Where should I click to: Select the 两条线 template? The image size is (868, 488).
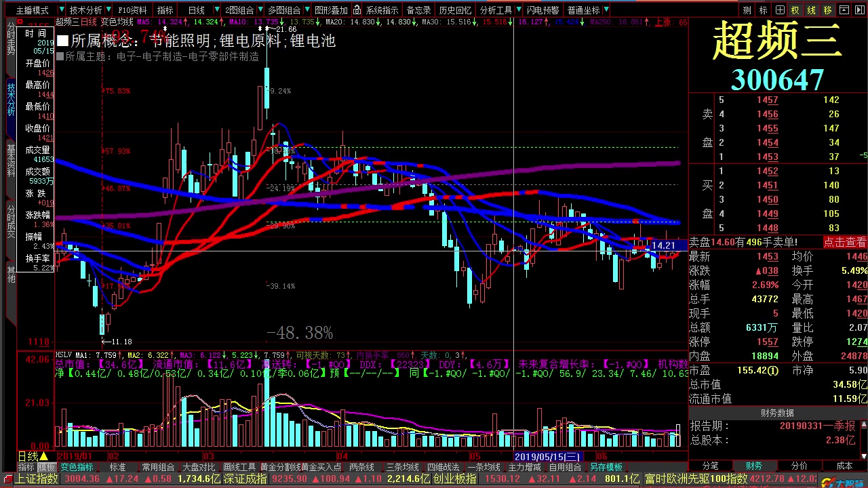coord(361,467)
